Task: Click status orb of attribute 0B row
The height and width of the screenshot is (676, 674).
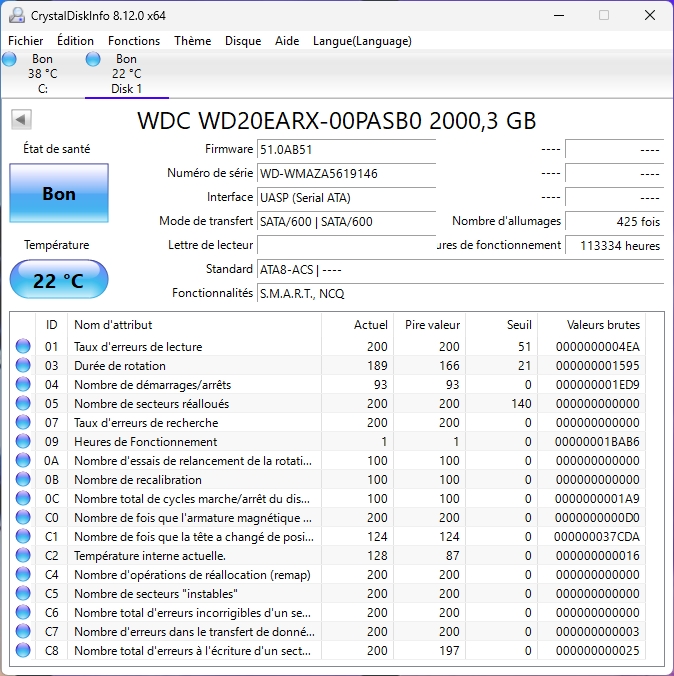Action: (23, 479)
